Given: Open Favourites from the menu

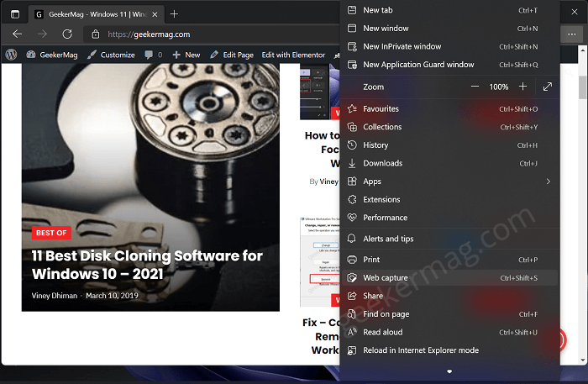Looking at the screenshot, I should pos(449,108).
